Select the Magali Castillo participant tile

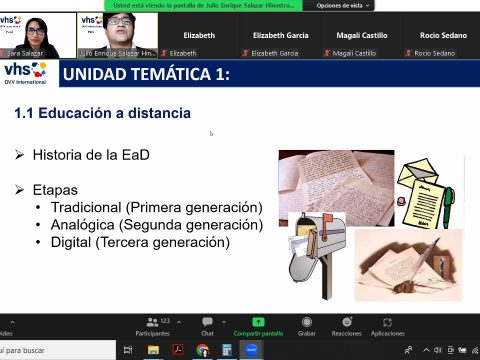point(362,36)
